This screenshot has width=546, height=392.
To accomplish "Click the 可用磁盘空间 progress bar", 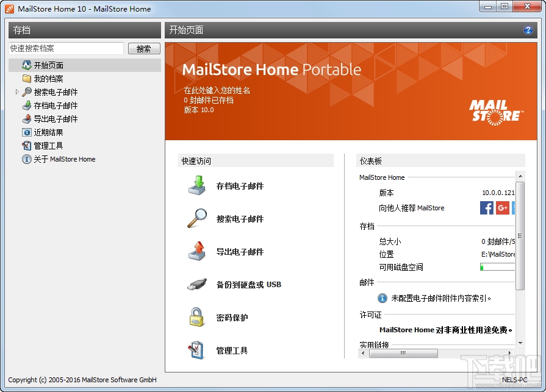I will pos(497,267).
